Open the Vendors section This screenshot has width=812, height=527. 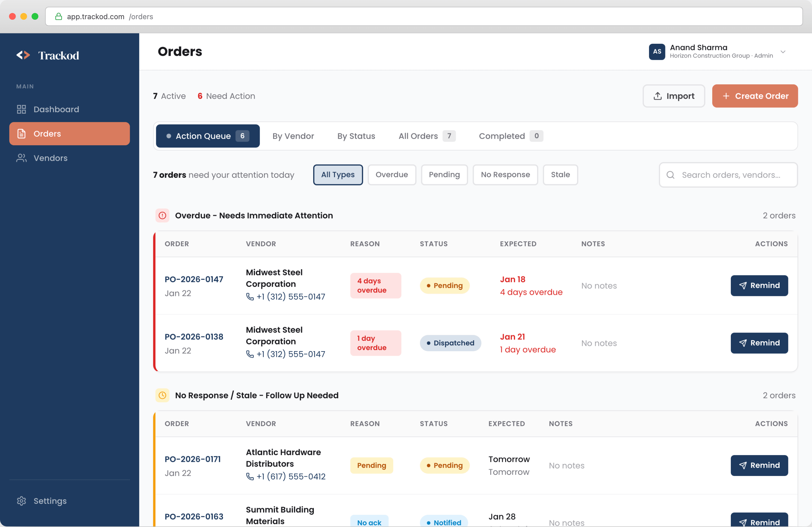[50, 158]
